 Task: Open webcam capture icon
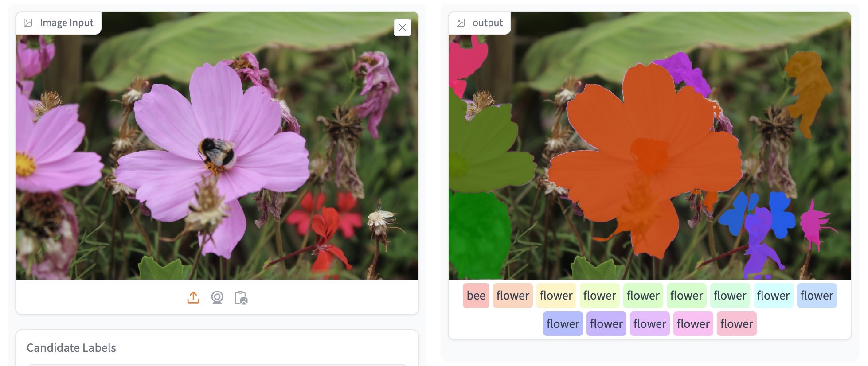click(x=217, y=297)
